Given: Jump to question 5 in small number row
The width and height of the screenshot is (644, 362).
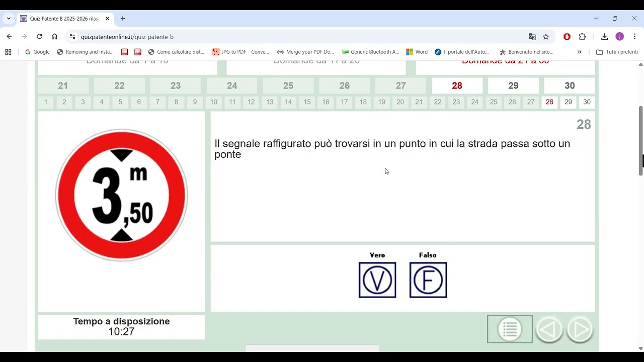Looking at the screenshot, I should [120, 102].
